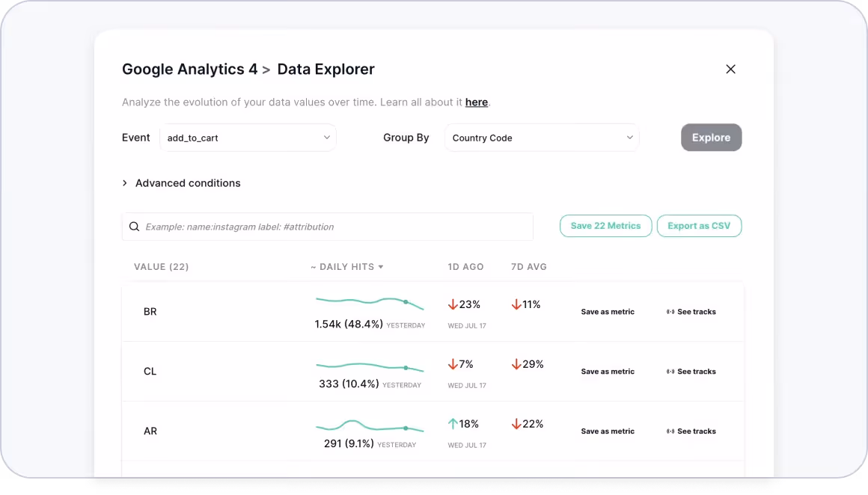Click the BR down arrow next to 23%
868x495 pixels.
pos(452,305)
